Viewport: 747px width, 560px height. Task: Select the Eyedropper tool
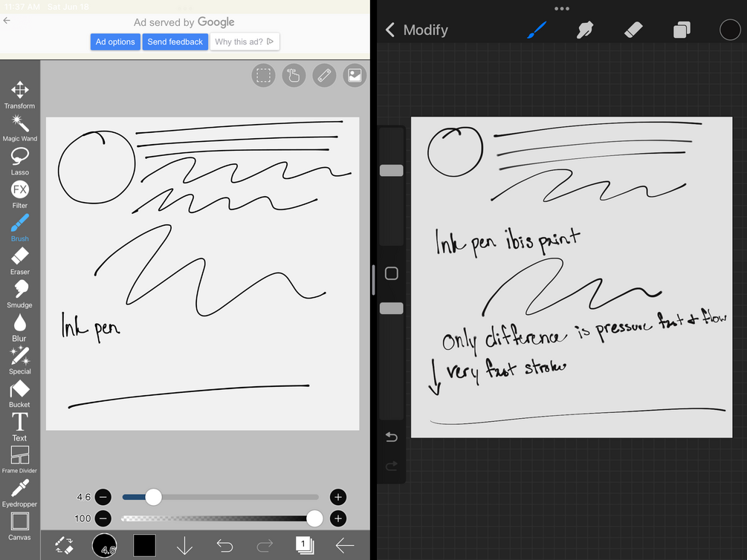[19, 493]
